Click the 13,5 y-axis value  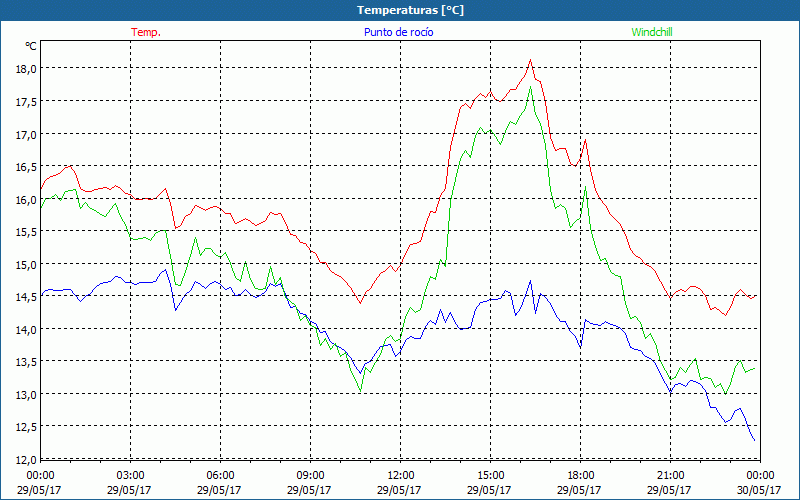tap(26, 362)
